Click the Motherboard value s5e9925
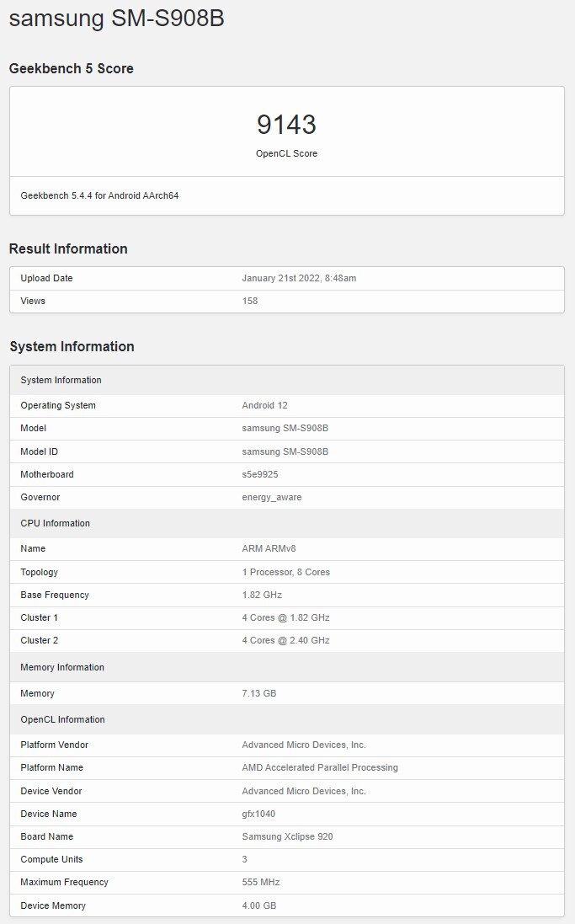 click(263, 474)
